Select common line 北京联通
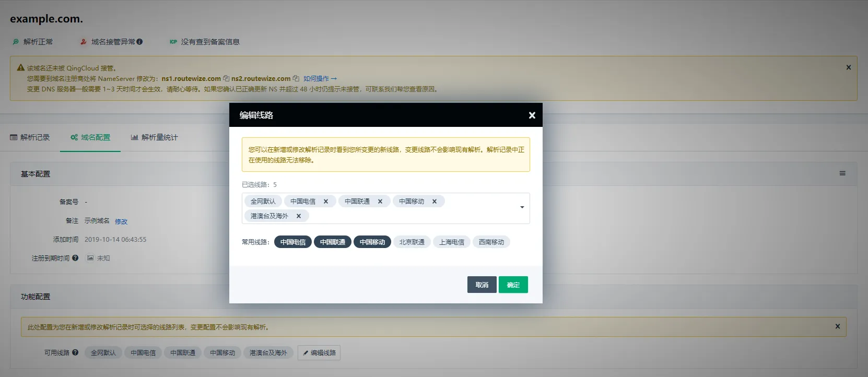 point(412,242)
